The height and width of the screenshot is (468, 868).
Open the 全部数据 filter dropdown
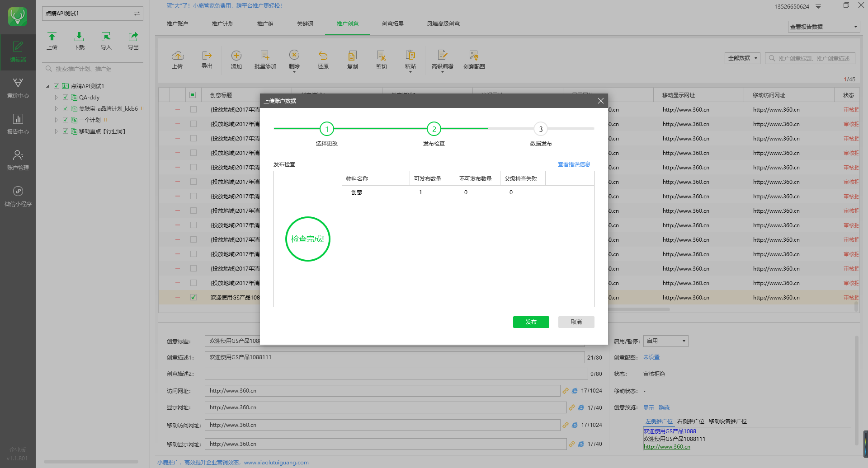point(743,58)
